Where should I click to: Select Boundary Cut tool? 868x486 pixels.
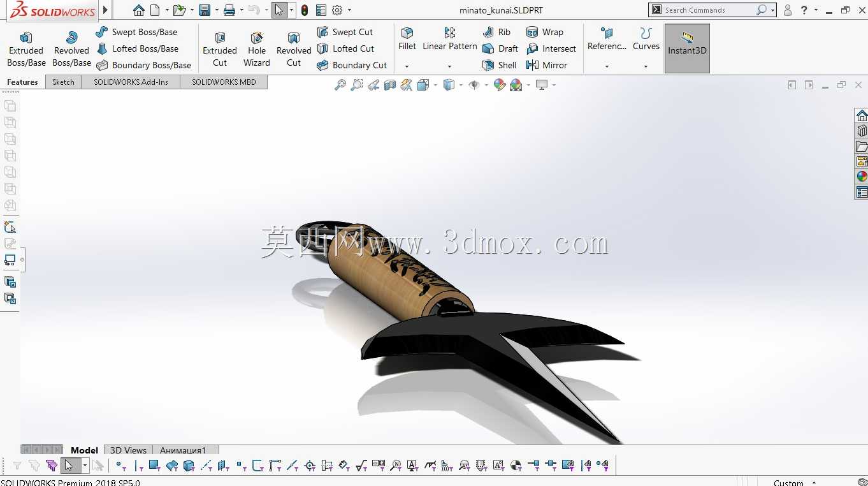[352, 65]
